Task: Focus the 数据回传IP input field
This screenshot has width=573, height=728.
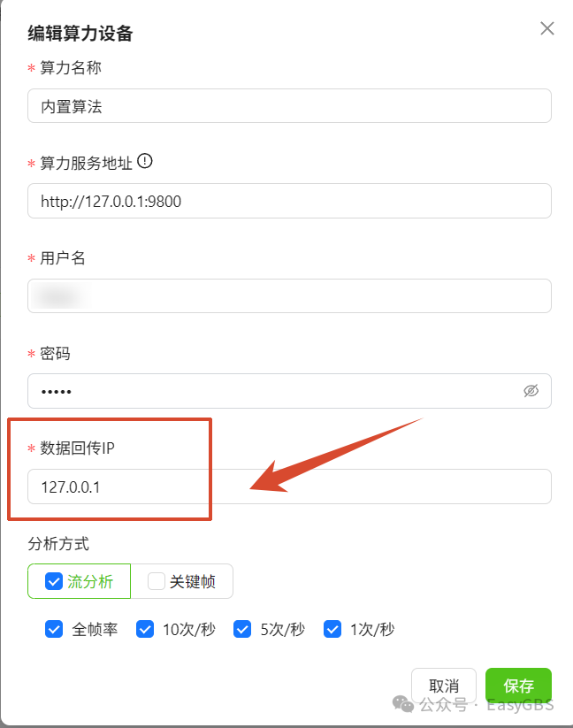Action: coord(289,487)
